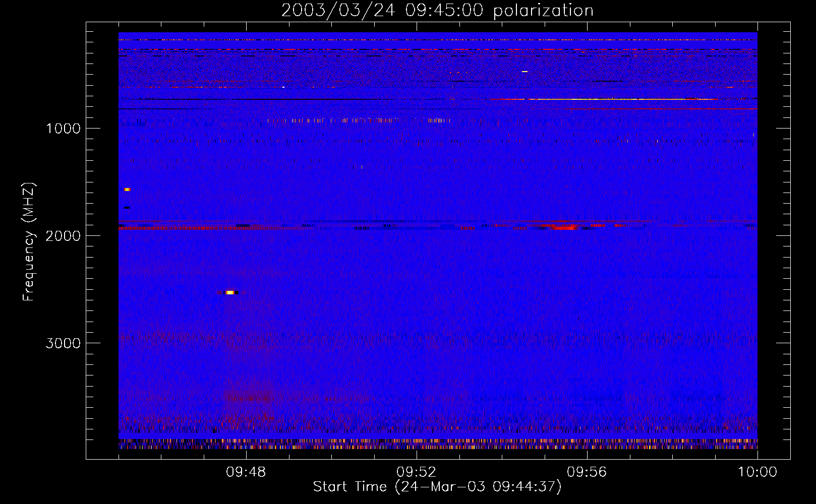Click the bright yellow burst near 2500 MHz

coord(230,292)
